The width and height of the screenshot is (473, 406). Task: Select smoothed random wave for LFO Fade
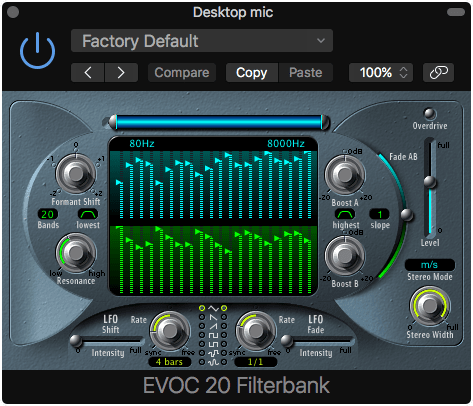pyautogui.click(x=224, y=362)
